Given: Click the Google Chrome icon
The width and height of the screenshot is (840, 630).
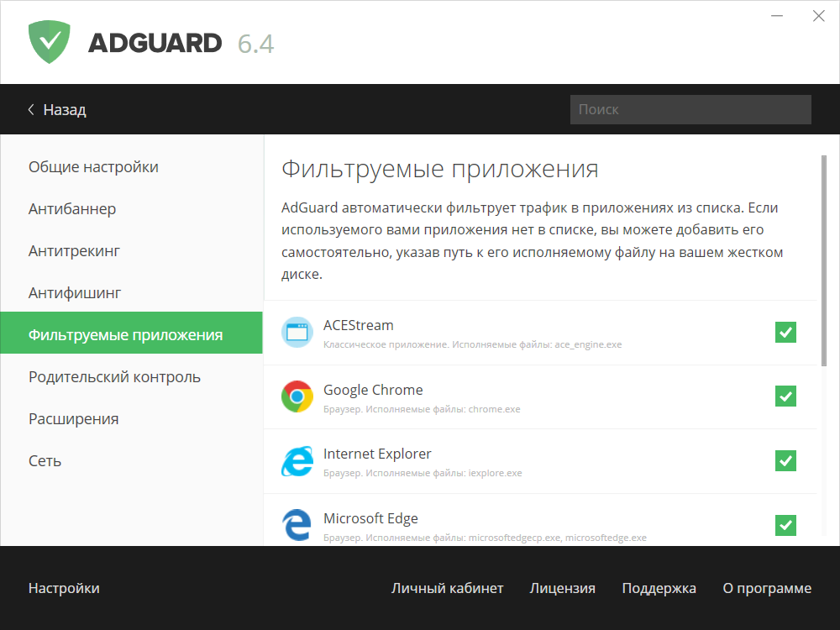Looking at the screenshot, I should (x=297, y=396).
